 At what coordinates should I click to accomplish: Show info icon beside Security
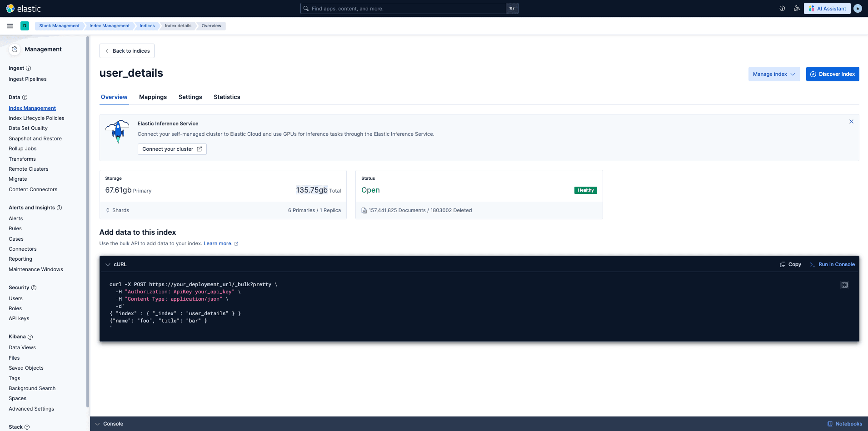34,288
